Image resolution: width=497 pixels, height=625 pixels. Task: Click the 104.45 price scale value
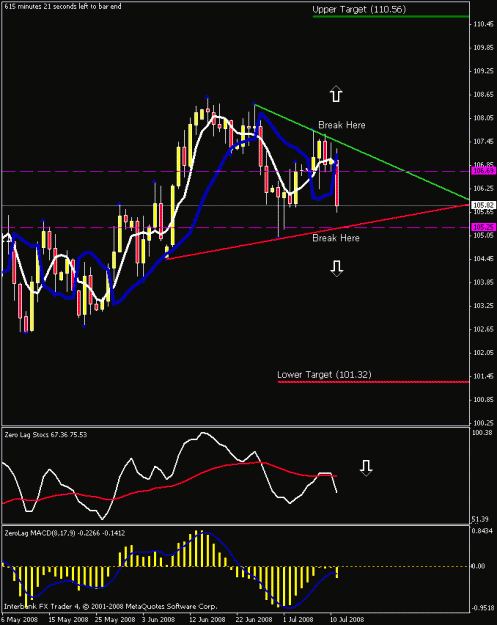[x=483, y=259]
